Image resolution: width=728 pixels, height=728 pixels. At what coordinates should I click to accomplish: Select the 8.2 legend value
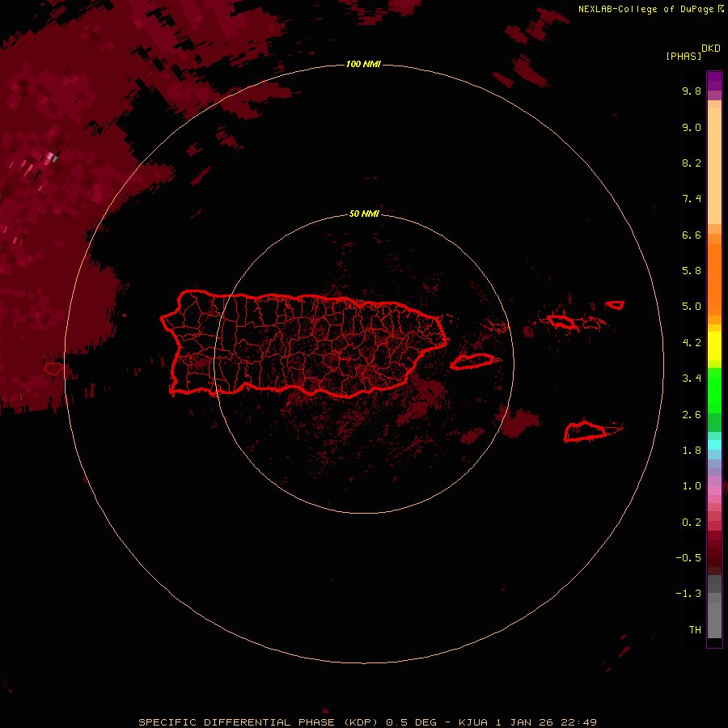tap(692, 163)
